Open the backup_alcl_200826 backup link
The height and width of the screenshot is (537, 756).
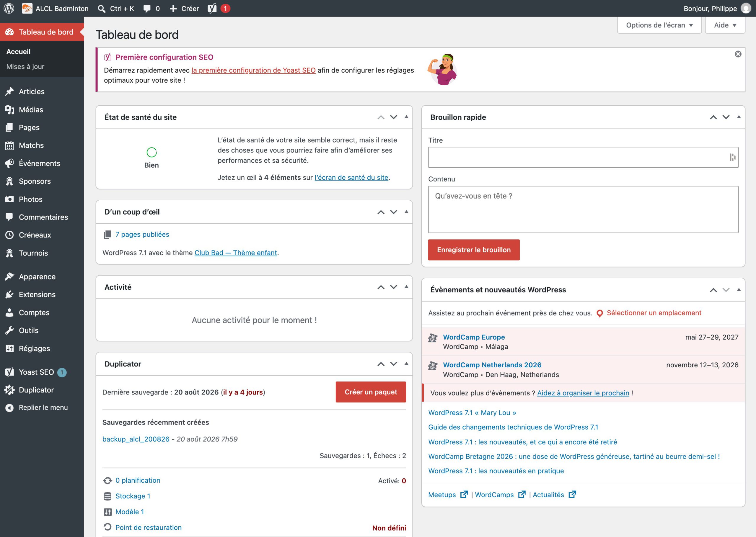click(136, 439)
